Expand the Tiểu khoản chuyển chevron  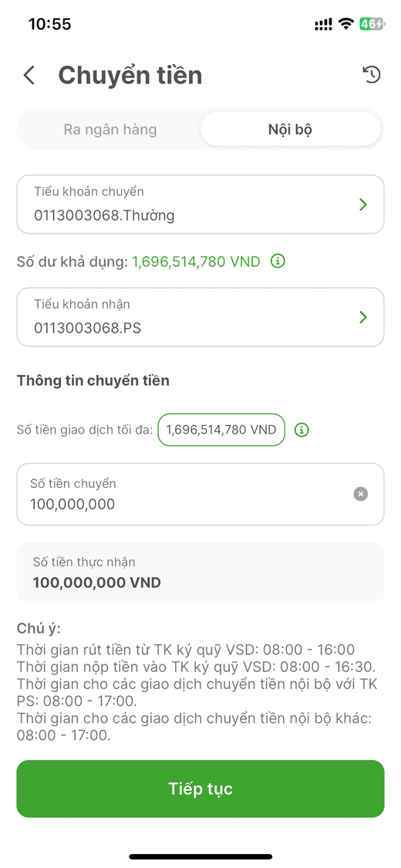coord(363,204)
